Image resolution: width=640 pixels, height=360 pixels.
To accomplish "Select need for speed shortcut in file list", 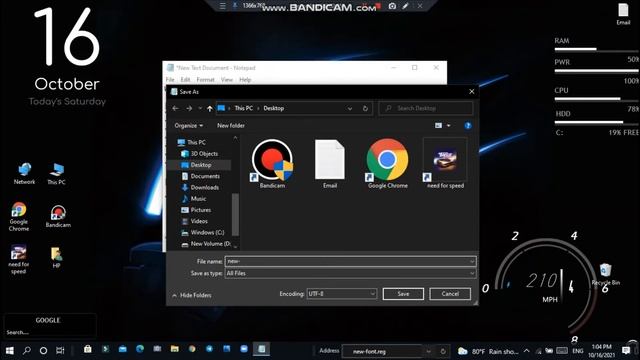I will [x=445, y=164].
